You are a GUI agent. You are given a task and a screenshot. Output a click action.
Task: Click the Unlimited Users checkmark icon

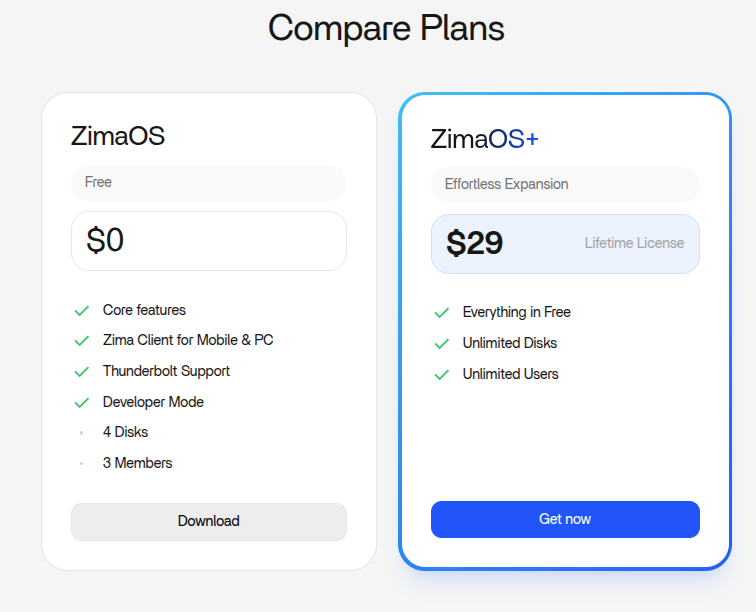[441, 375]
